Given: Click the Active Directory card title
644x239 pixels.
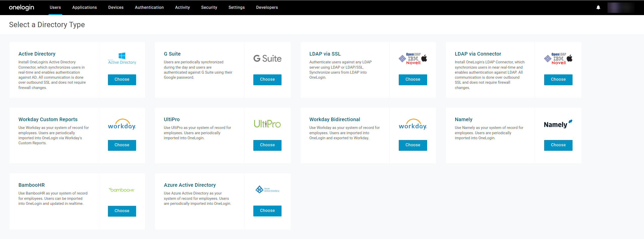Looking at the screenshot, I should point(37,54).
